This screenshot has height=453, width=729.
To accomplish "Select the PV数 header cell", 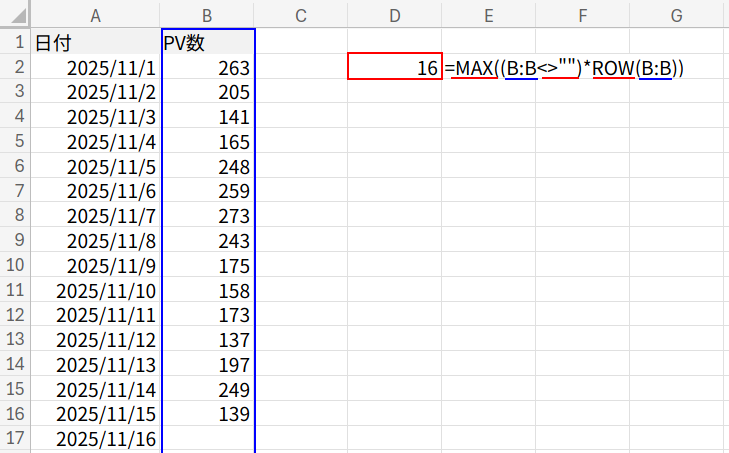I will 208,43.
